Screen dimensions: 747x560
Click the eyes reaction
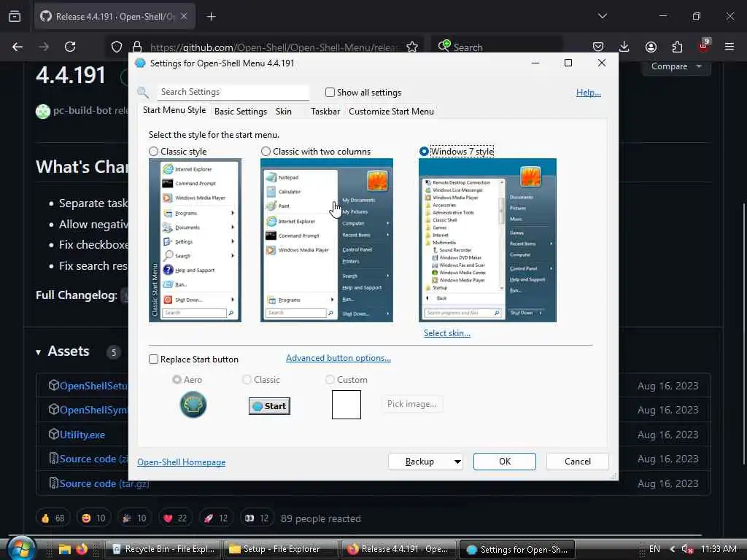257,518
